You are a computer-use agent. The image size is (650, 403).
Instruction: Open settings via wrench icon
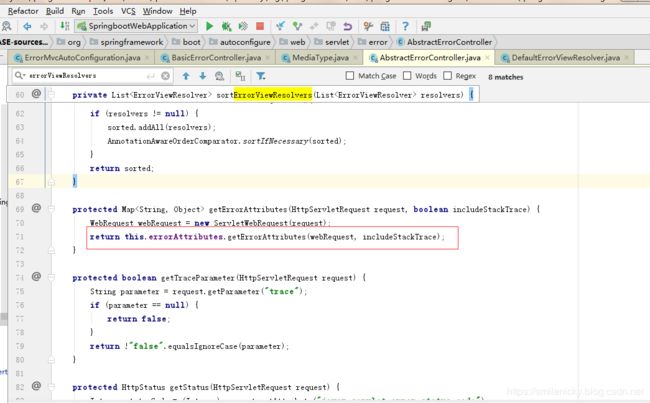click(x=368, y=26)
